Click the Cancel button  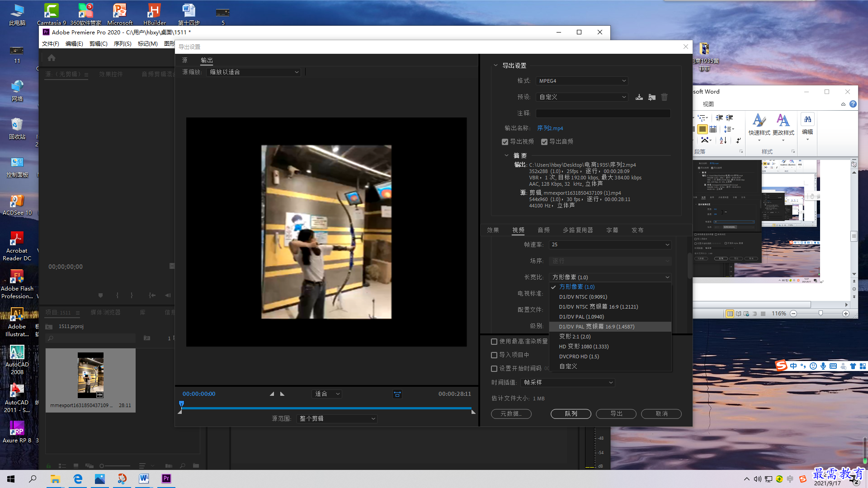(x=661, y=414)
